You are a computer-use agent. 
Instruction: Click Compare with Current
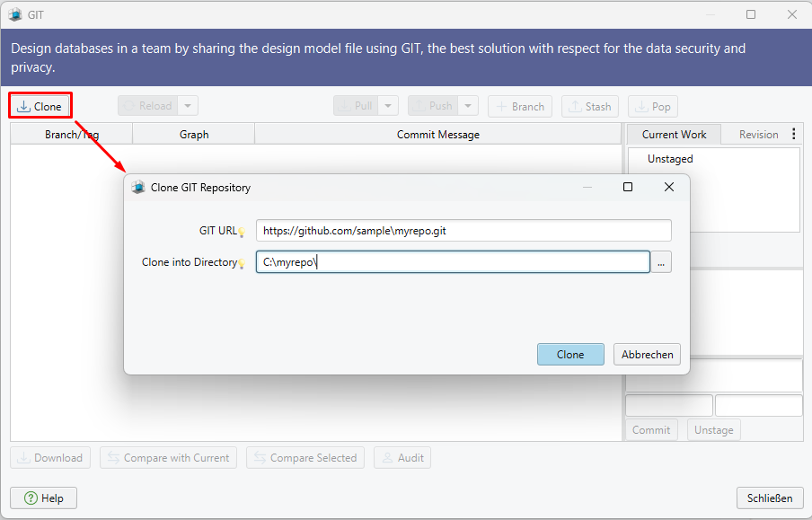pyautogui.click(x=168, y=458)
